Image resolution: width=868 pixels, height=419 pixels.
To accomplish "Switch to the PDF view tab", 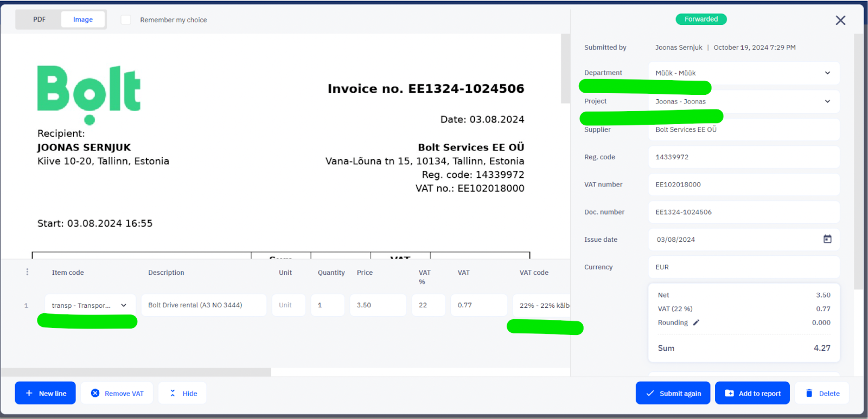I will (39, 20).
